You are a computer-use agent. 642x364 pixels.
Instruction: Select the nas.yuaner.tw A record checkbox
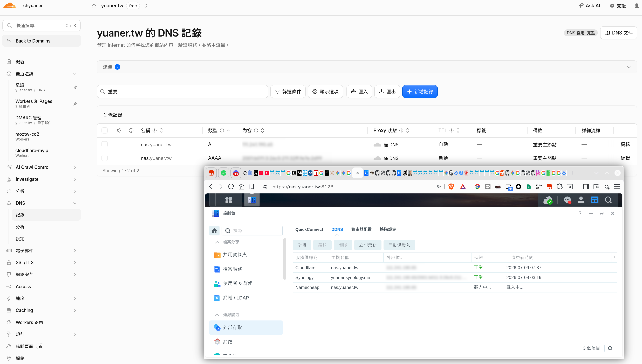tap(105, 144)
